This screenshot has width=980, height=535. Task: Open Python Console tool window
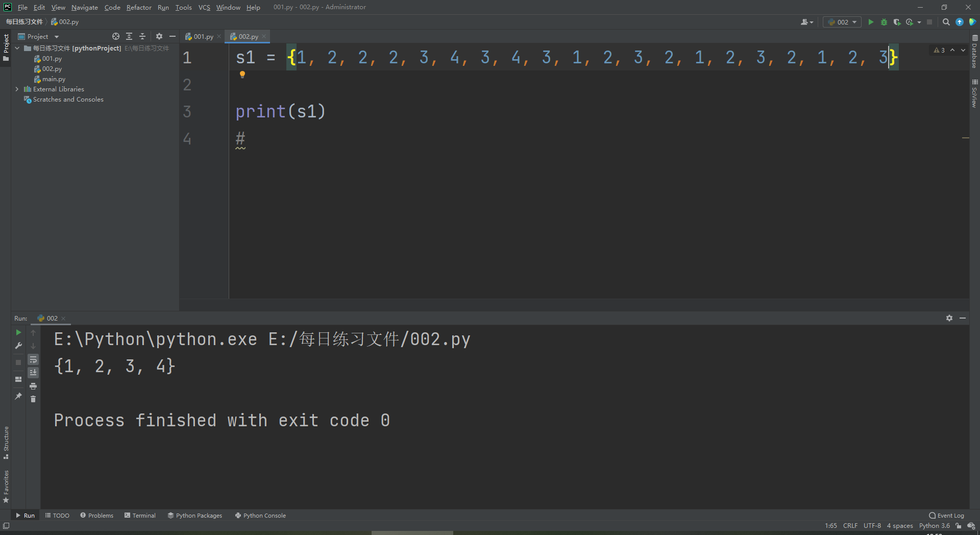tap(260, 516)
